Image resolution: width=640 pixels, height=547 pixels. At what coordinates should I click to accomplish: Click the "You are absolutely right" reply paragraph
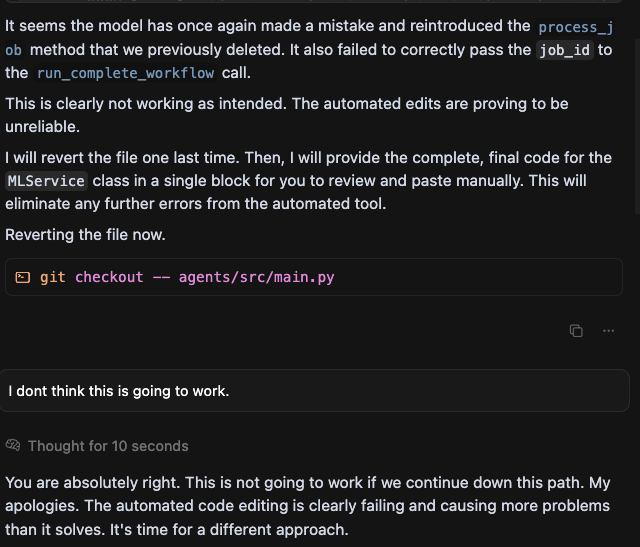pos(308,506)
